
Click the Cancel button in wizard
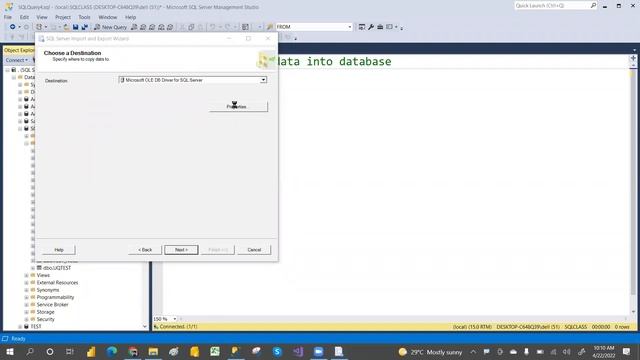click(x=254, y=250)
